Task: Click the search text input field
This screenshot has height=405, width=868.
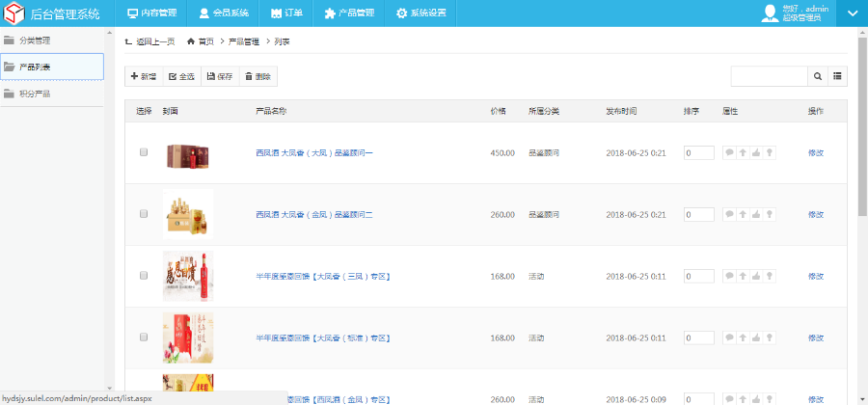Action: pos(769,76)
